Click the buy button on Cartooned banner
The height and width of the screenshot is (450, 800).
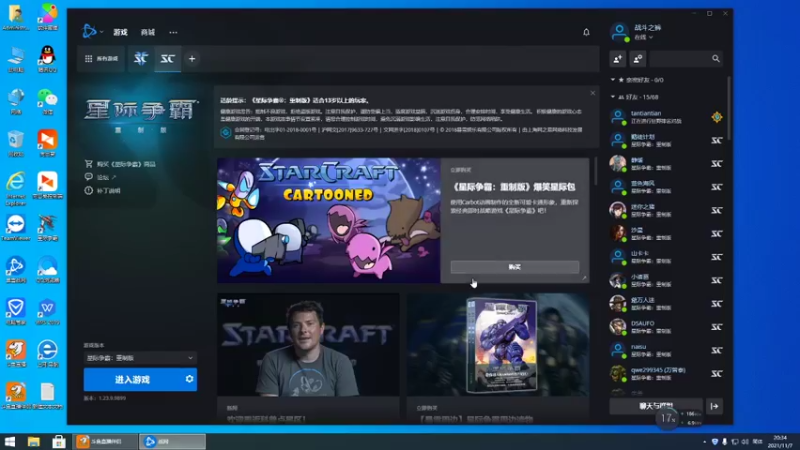pos(515,267)
